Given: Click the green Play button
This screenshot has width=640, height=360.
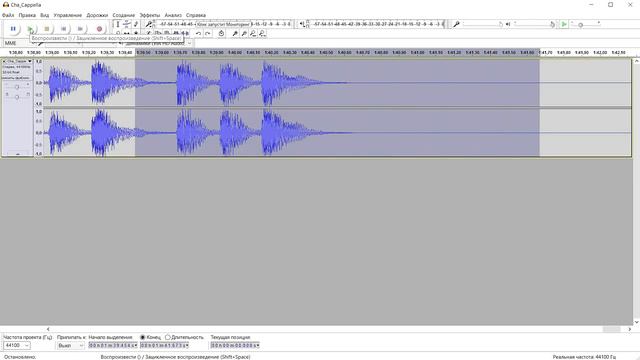Looking at the screenshot, I should [30, 29].
